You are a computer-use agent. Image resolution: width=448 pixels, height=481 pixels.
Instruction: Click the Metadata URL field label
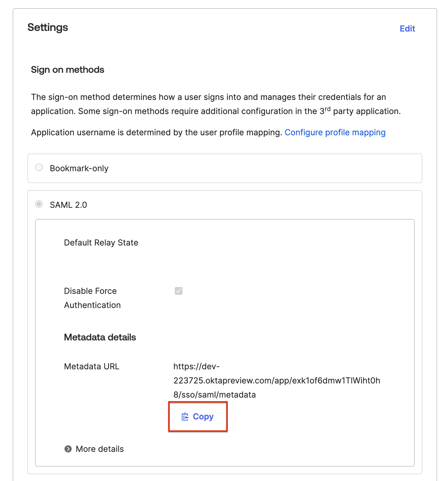(92, 366)
